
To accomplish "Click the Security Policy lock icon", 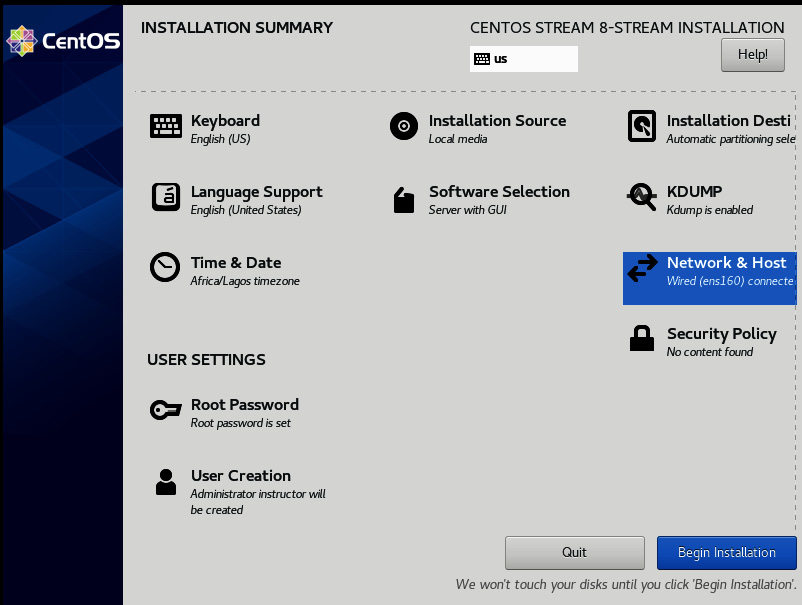I will (642, 338).
